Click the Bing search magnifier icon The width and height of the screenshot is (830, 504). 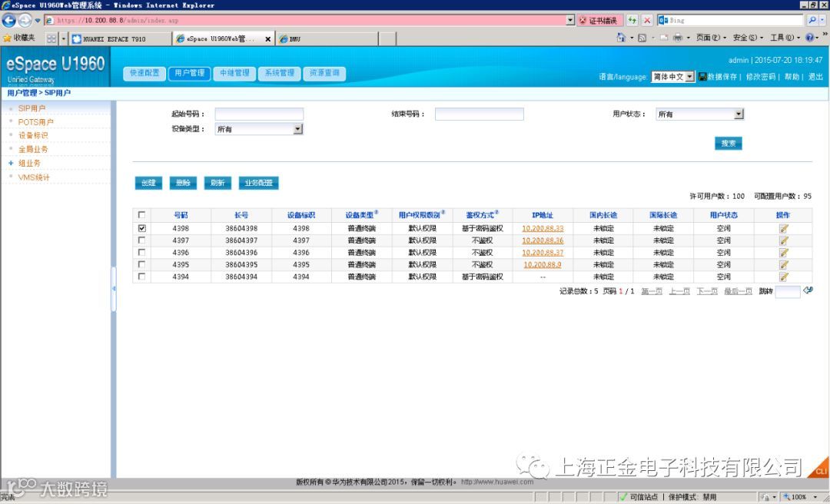click(x=812, y=20)
